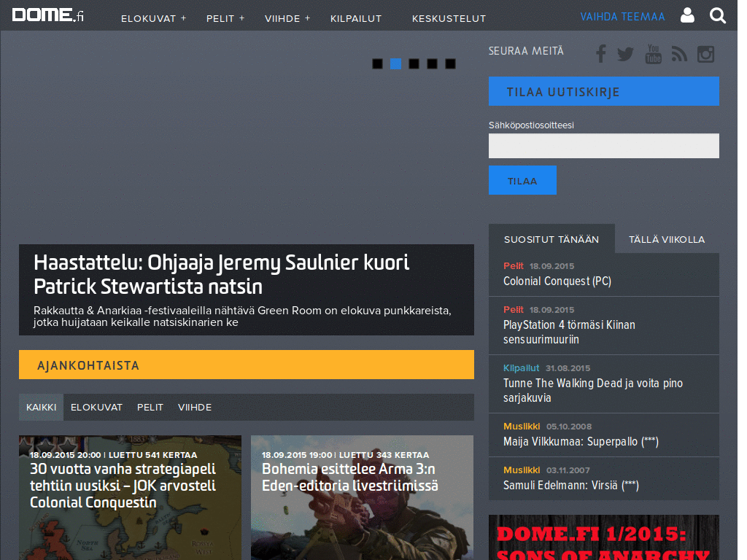Select the KAIKKI news filter tab
This screenshot has height=560, width=747.
[x=41, y=407]
